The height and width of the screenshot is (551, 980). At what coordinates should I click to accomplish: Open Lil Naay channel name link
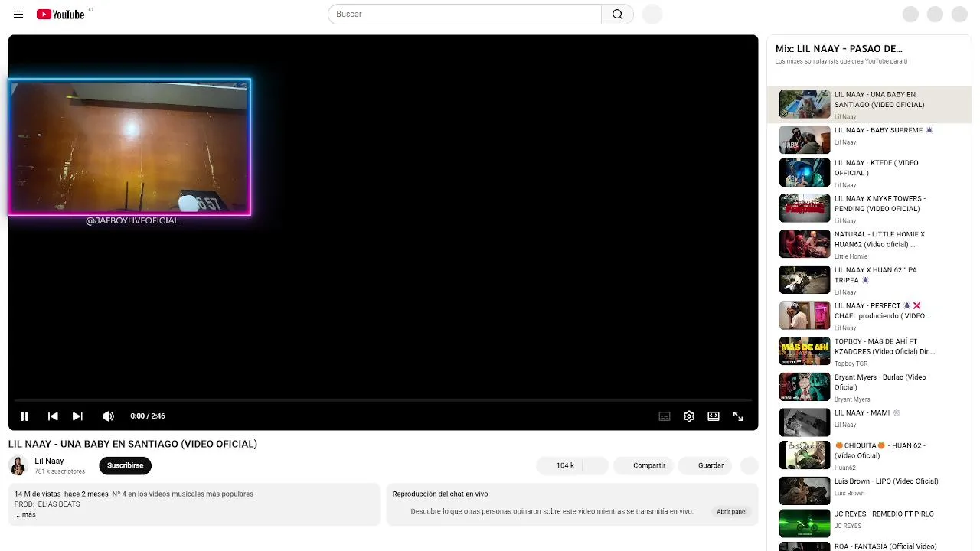coord(49,461)
